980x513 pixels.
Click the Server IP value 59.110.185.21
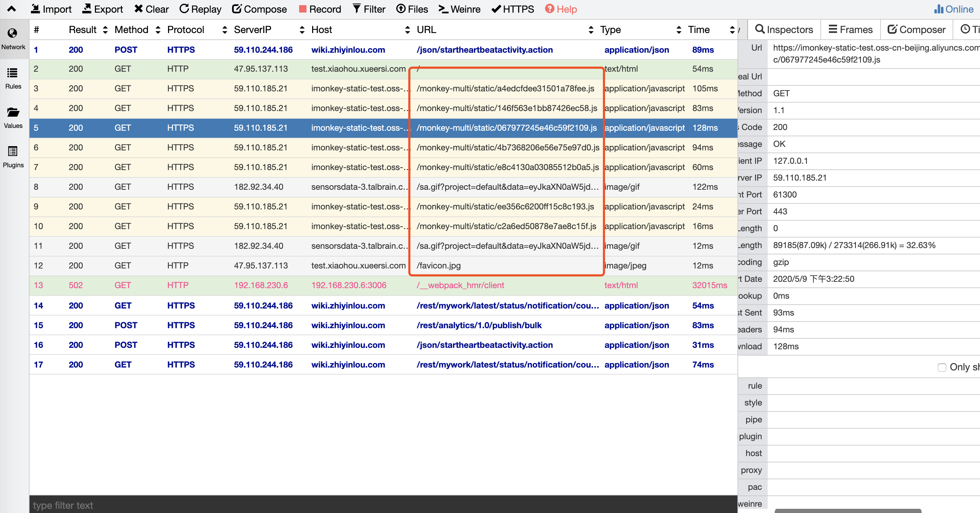coord(800,177)
